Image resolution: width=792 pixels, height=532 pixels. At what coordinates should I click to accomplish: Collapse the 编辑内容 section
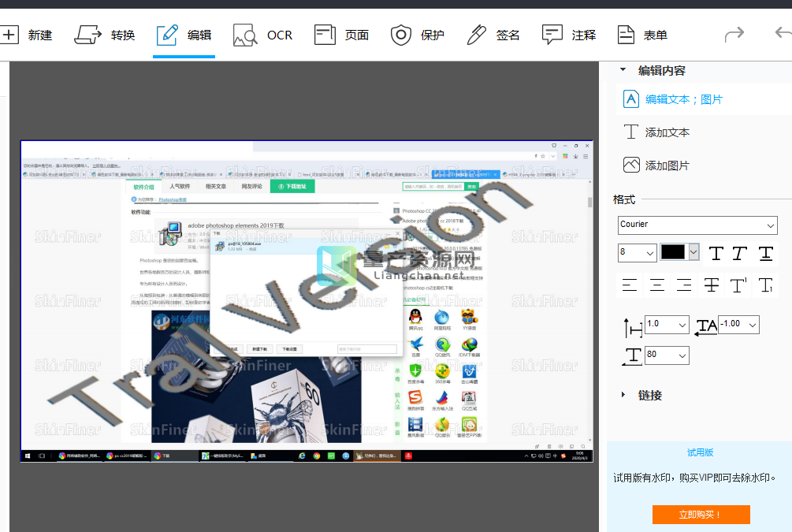(x=623, y=69)
